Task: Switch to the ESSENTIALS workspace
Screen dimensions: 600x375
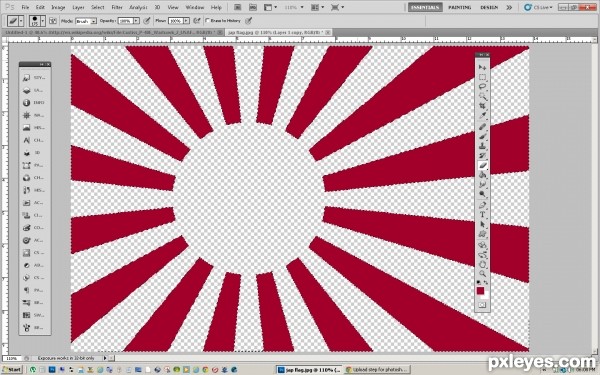Action: pyautogui.click(x=425, y=7)
